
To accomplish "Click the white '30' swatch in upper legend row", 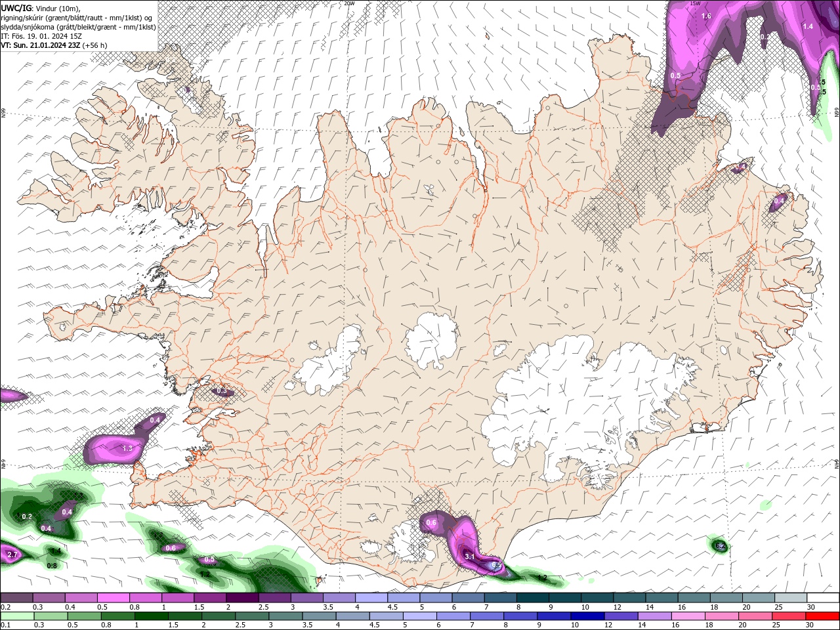I will coord(822,598).
